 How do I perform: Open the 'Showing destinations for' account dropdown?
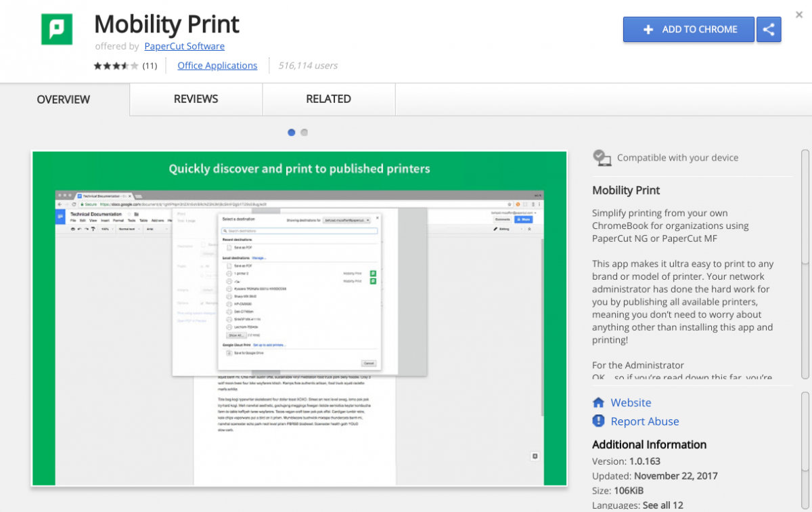click(346, 220)
